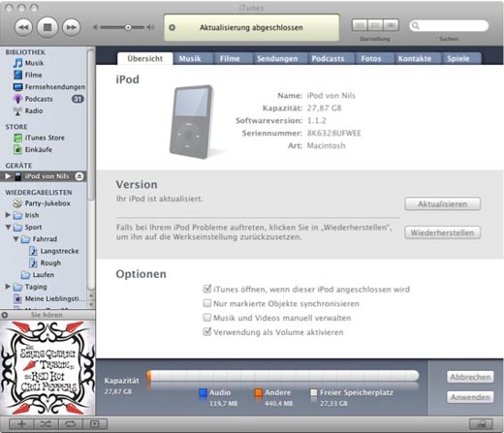Expand the Taging playlist folder
504x433 pixels.
8,287
